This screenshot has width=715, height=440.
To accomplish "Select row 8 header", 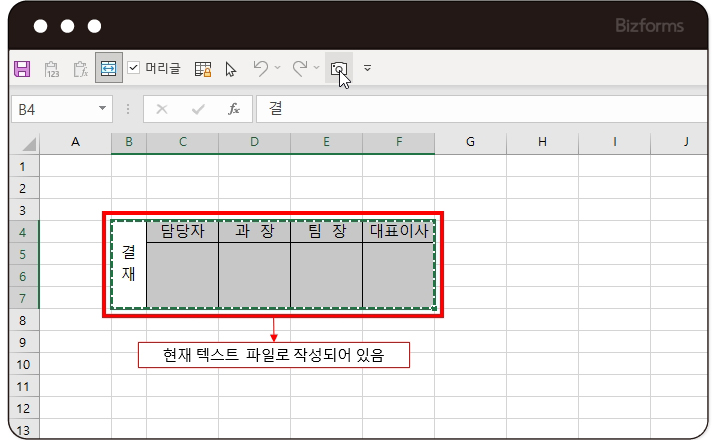I will 23,320.
